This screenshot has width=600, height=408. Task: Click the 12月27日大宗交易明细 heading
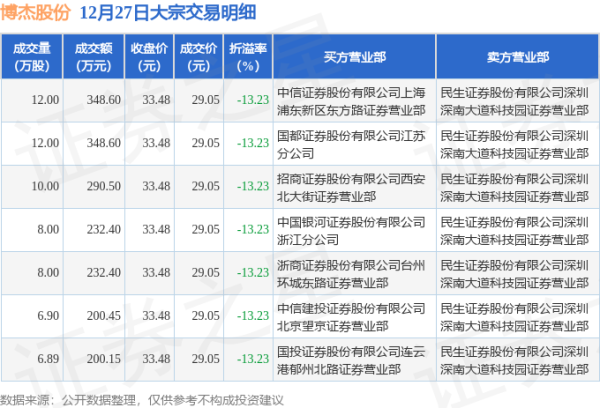(x=168, y=13)
